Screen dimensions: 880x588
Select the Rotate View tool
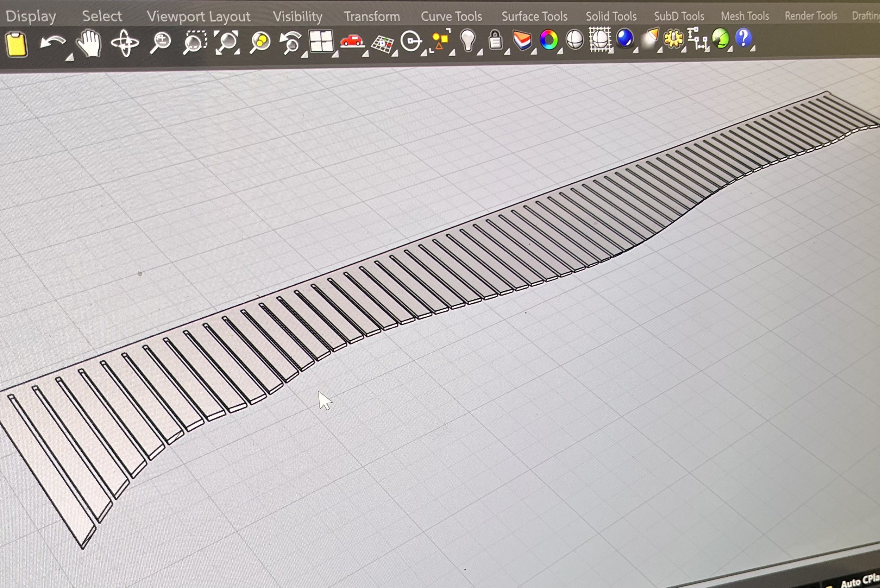pos(125,43)
